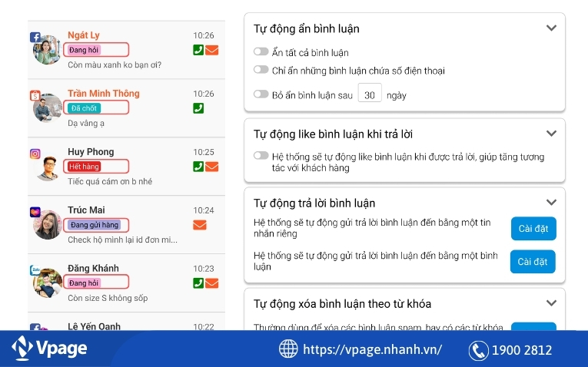
Task: Click 'Cài đặt' for private message reply
Action: pos(533,229)
